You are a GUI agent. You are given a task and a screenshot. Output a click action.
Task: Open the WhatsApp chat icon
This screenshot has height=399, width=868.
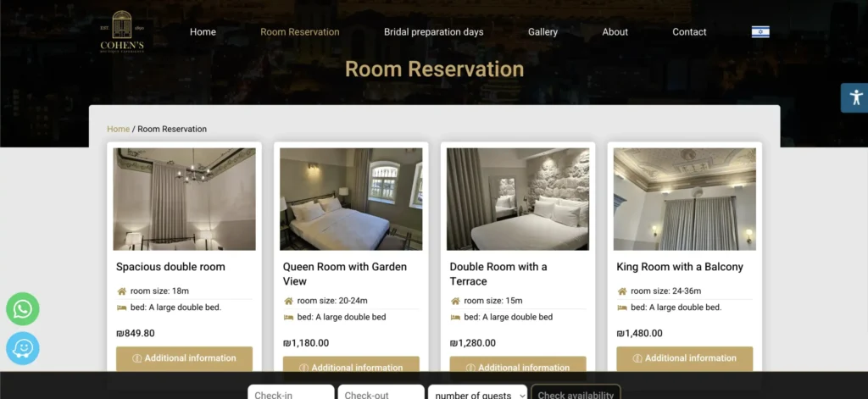pos(23,309)
